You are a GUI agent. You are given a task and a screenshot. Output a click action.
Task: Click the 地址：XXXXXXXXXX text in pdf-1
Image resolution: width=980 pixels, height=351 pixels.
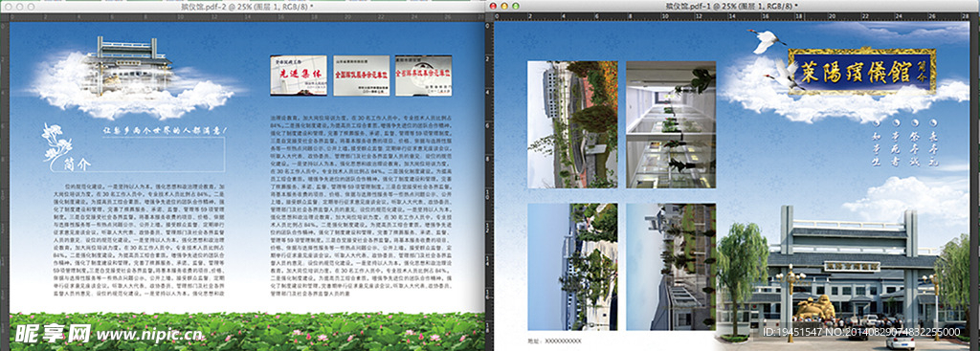(x=554, y=340)
